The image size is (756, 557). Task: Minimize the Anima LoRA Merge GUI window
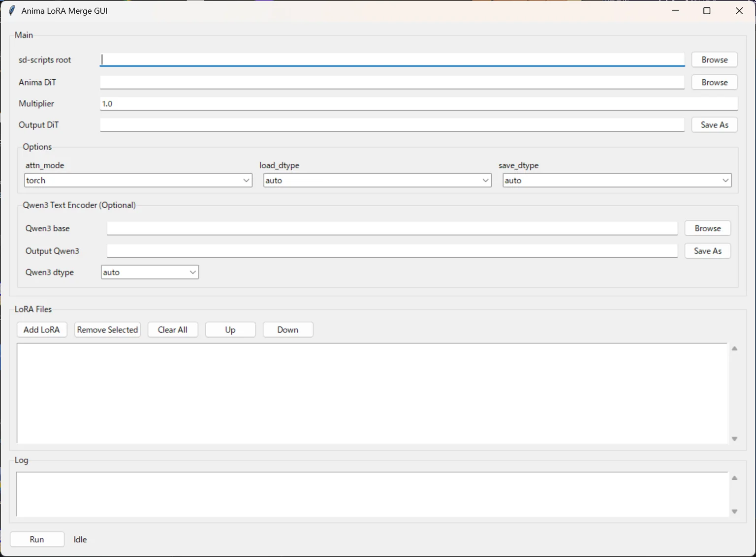coord(675,11)
